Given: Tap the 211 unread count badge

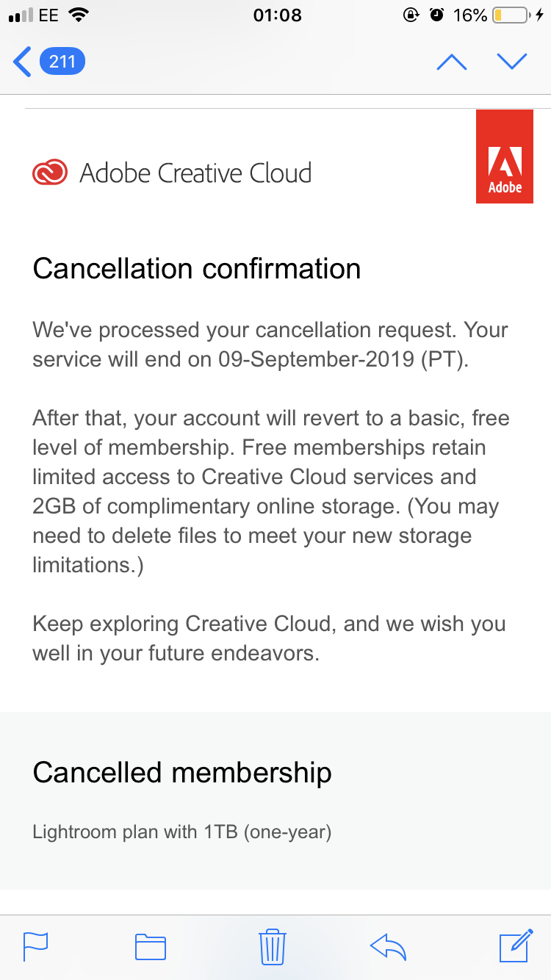Looking at the screenshot, I should point(62,62).
